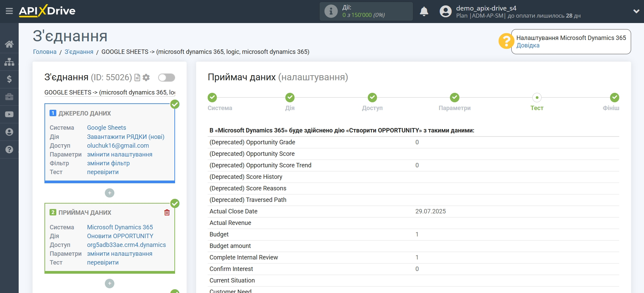
Task: Select (Deprecated) Opportunity Grade label
Action: [252, 142]
